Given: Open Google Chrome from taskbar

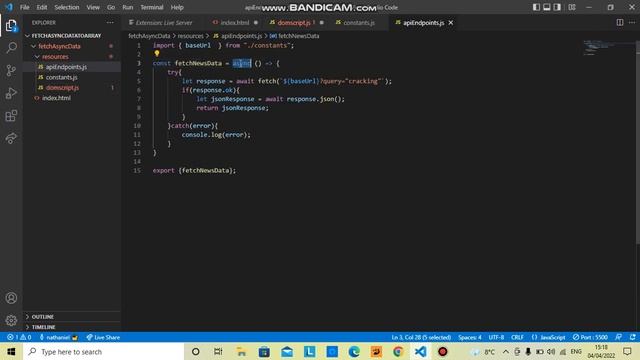Looking at the screenshot, I should tap(398, 351).
